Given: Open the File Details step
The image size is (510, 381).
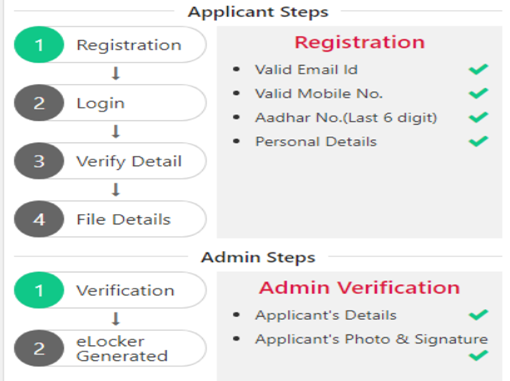Looking at the screenshot, I should tap(124, 219).
